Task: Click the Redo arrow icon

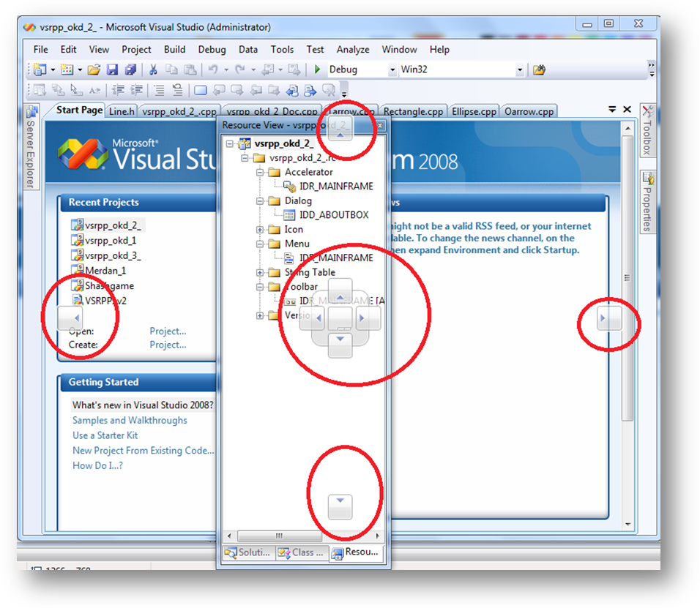Action: point(240,70)
